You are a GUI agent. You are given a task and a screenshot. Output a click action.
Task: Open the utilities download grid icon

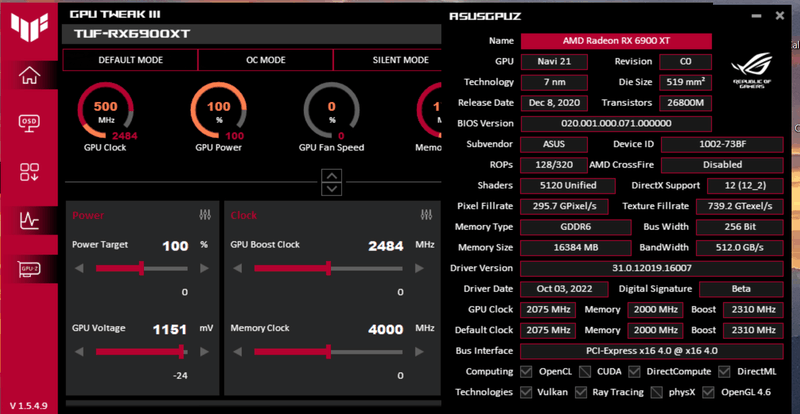pyautogui.click(x=30, y=172)
